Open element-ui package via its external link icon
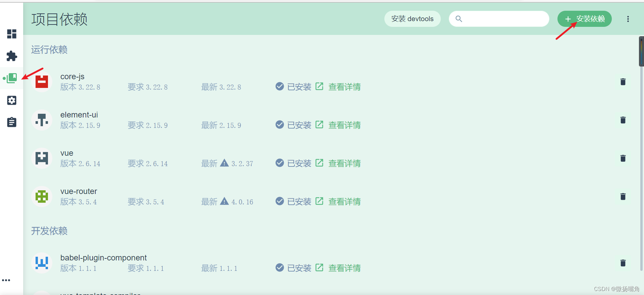 319,125
